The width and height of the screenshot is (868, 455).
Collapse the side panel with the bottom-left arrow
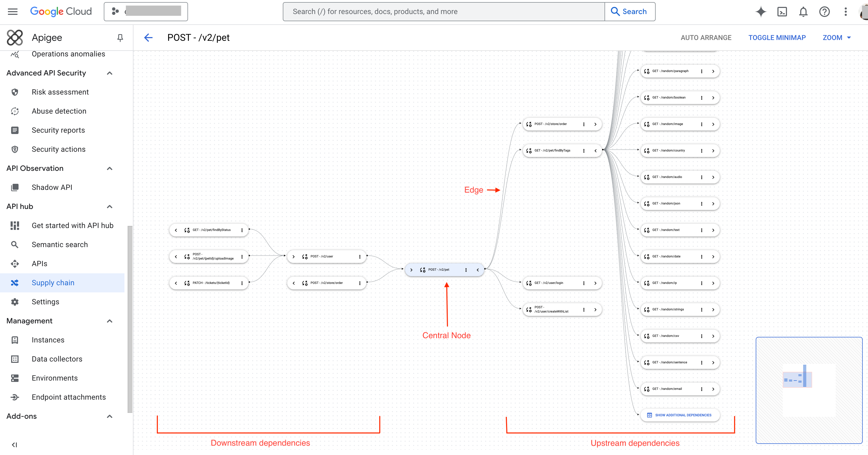pos(15,445)
